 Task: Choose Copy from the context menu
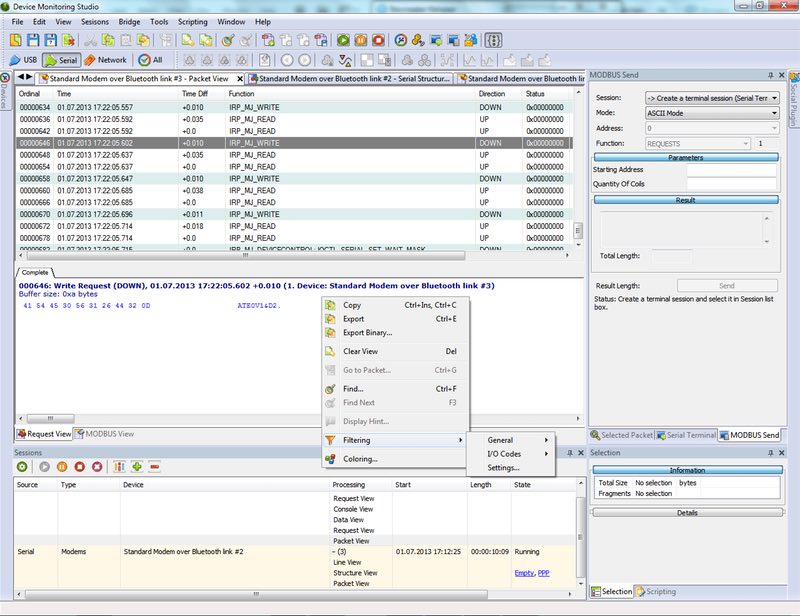tap(395, 305)
